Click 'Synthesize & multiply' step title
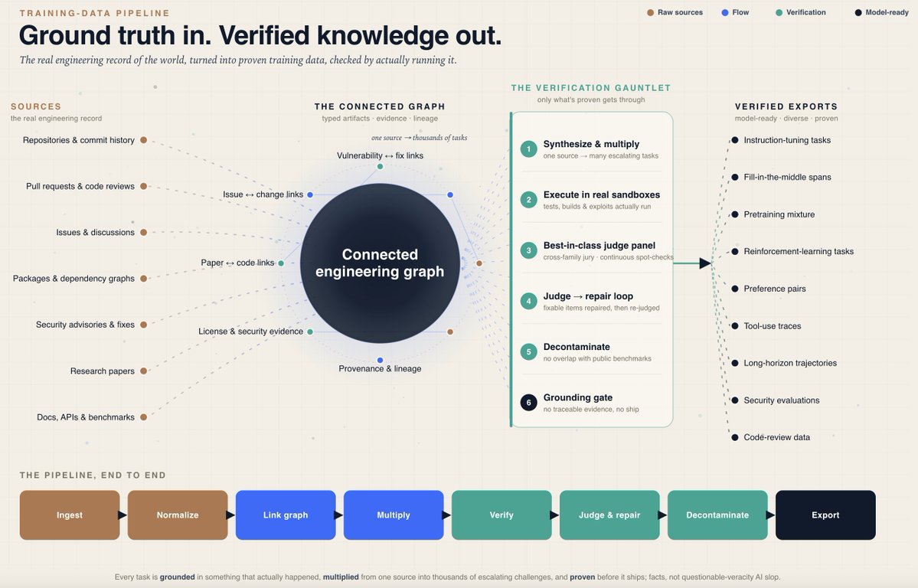Image resolution: width=918 pixels, height=588 pixels. (x=591, y=144)
